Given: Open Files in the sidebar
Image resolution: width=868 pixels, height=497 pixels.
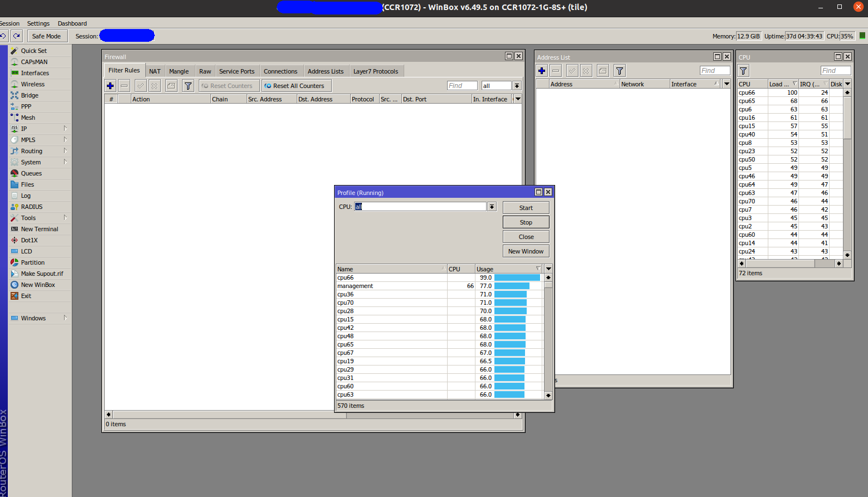Looking at the screenshot, I should tap(40, 184).
